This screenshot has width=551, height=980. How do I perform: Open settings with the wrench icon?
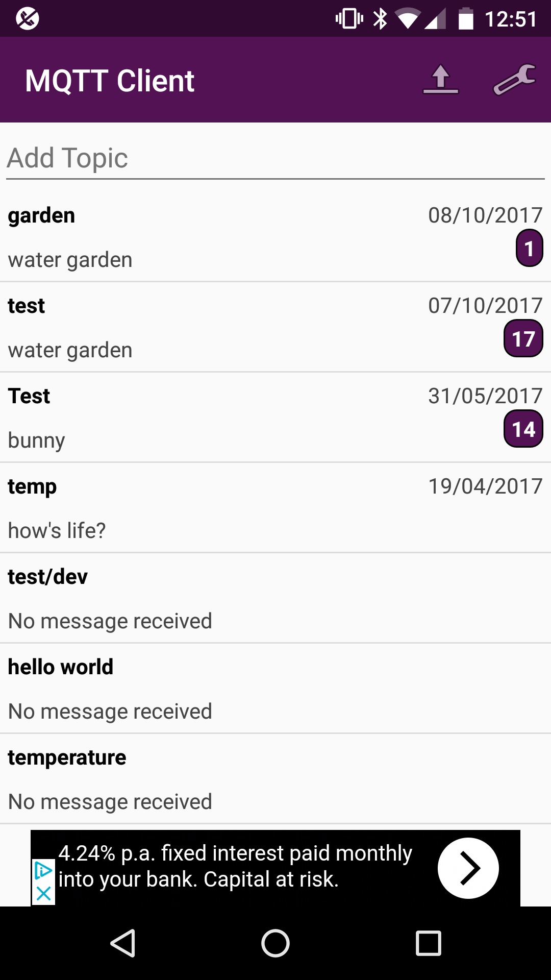click(514, 80)
